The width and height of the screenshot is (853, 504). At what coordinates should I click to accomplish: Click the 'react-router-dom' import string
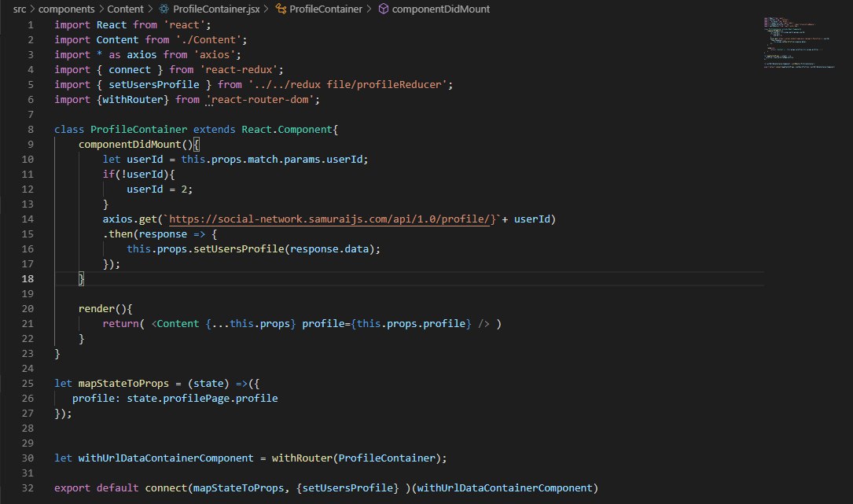tap(260, 100)
